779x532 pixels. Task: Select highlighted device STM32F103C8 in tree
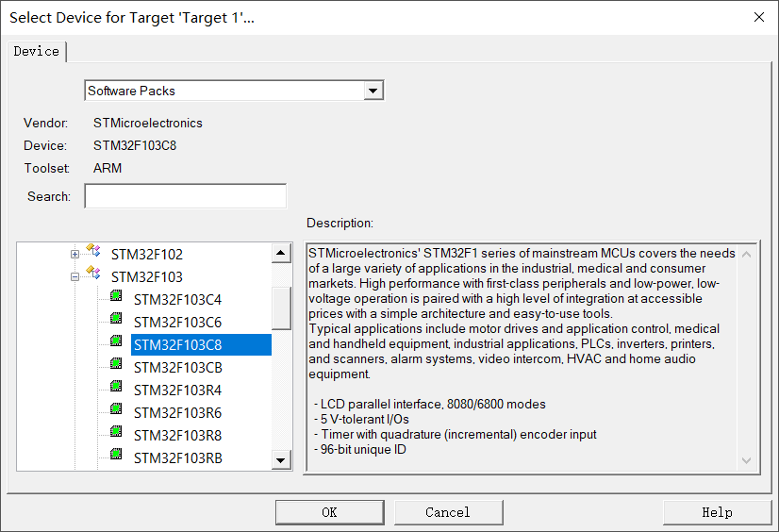pyautogui.click(x=201, y=344)
